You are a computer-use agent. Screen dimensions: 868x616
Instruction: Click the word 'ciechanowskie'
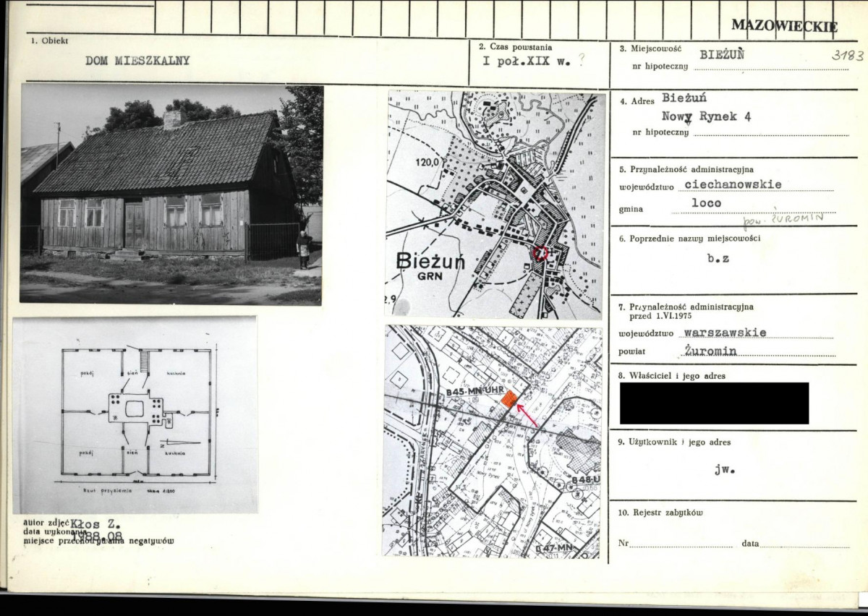click(x=733, y=185)
